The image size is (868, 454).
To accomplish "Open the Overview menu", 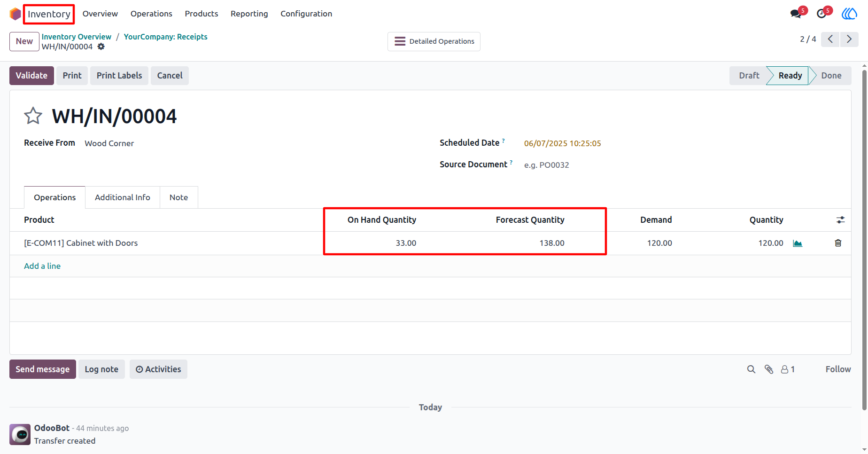I will click(100, 14).
